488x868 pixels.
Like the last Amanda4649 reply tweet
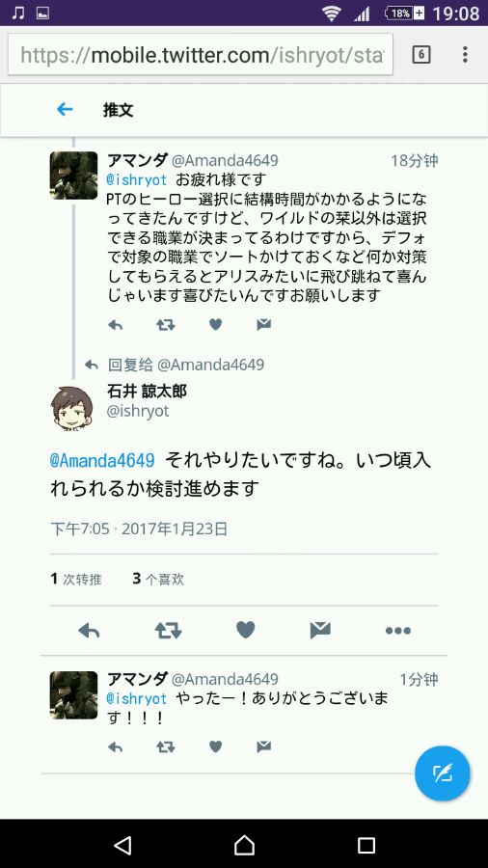click(215, 746)
